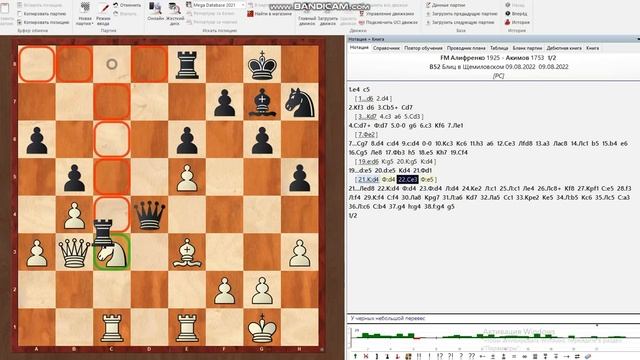Click the red dip in evaluation graph
Image resolution: width=640 pixels, height=360 pixels.
tap(417, 338)
